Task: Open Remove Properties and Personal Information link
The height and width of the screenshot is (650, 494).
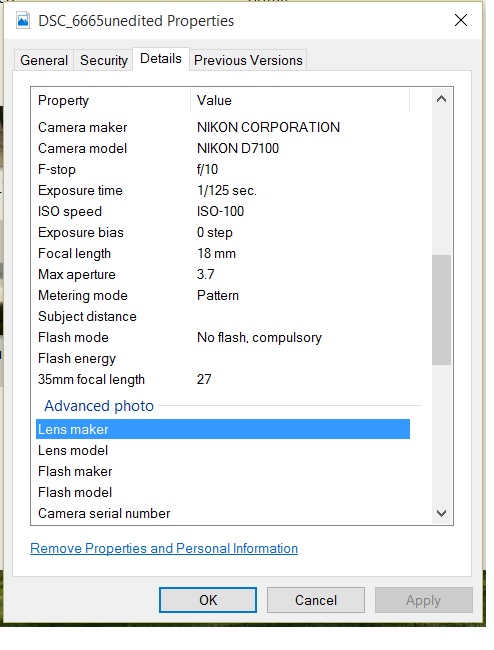Action: pos(164,548)
